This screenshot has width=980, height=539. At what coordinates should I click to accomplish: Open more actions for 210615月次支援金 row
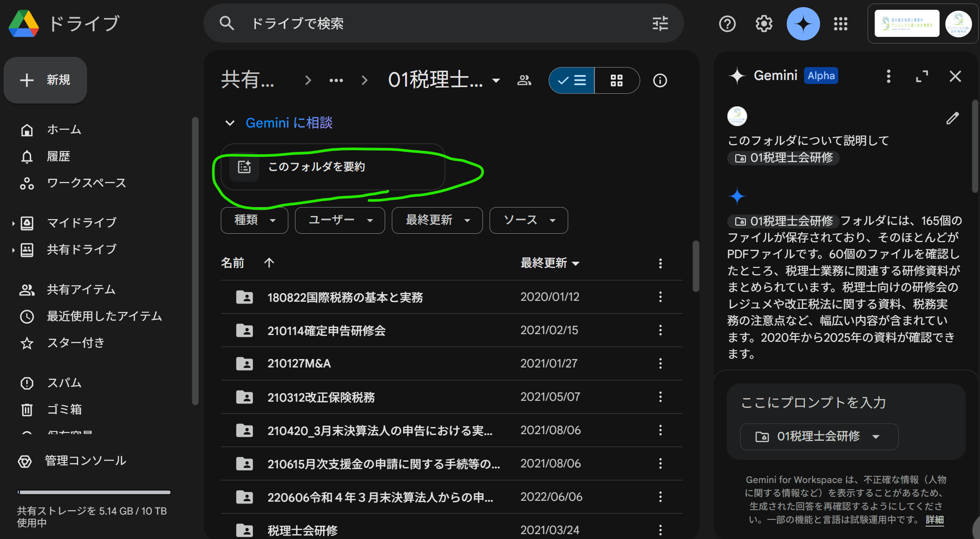(661, 463)
